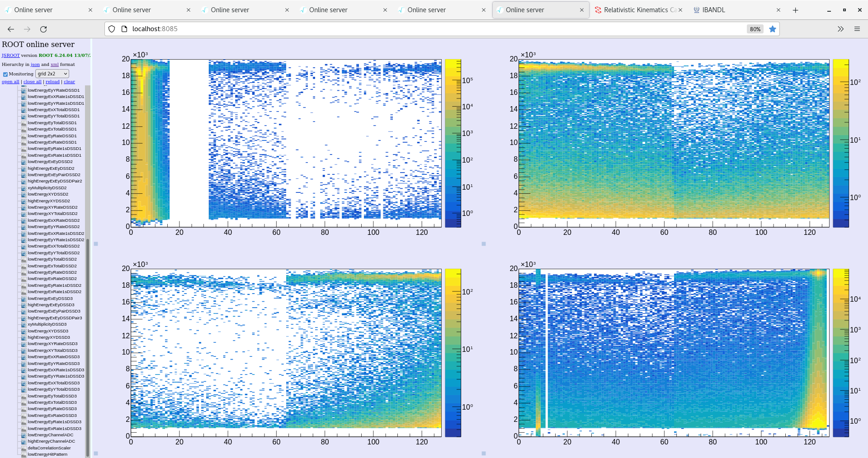The height and width of the screenshot is (458, 868).
Task: Click the tracking protection shield icon
Action: pyautogui.click(x=112, y=29)
